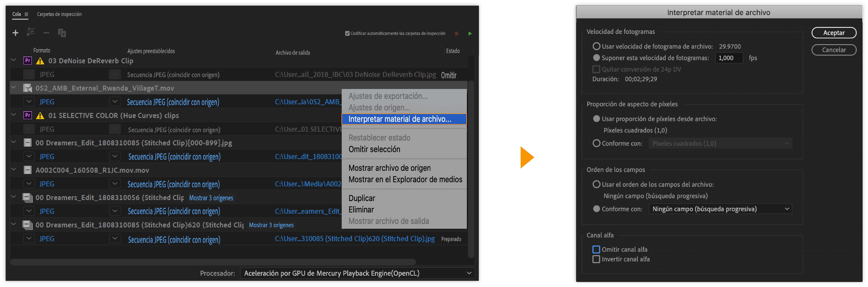
Task: Start the queue with the green play icon
Action: [470, 33]
